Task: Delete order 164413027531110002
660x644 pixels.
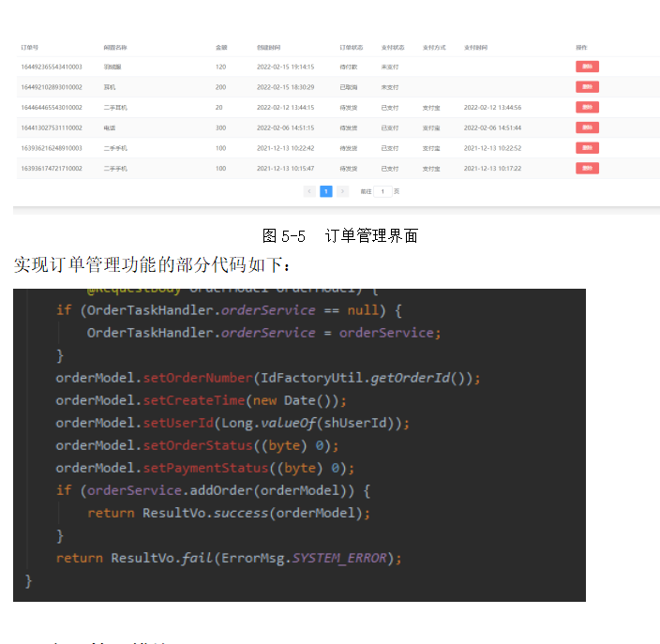Action: (x=587, y=127)
